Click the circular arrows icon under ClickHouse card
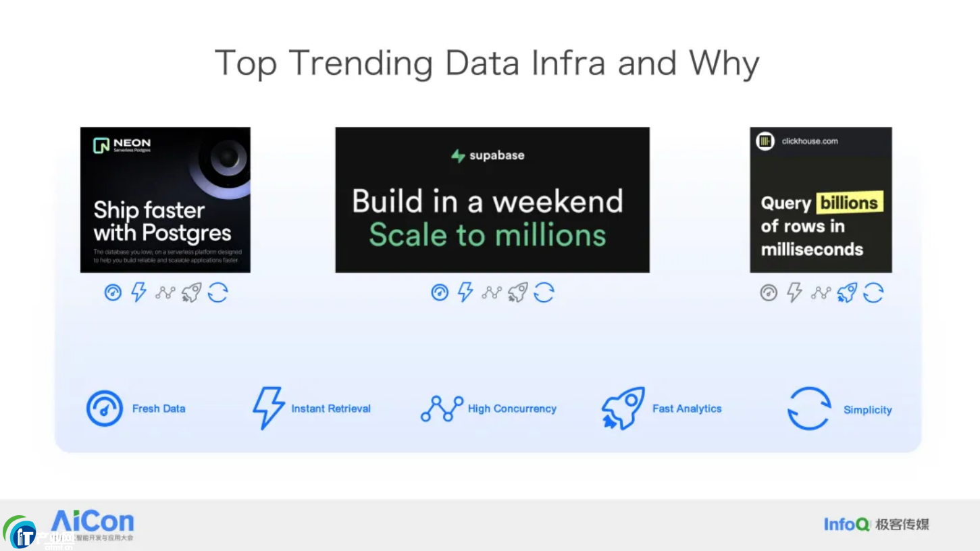Image resolution: width=980 pixels, height=551 pixels. (x=873, y=292)
